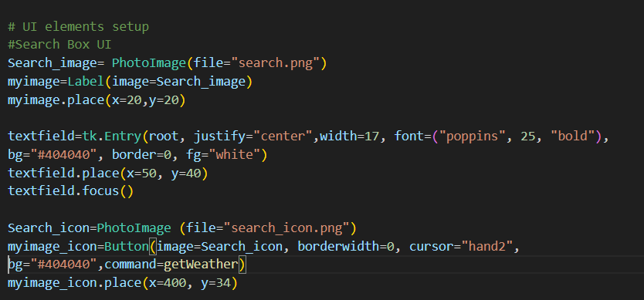The height and width of the screenshot is (300, 644).
Task: Click the Search_image variable assignment
Action: tap(56, 63)
